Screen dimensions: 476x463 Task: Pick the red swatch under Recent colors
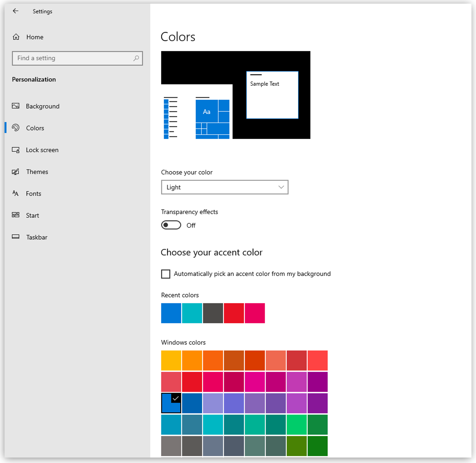(x=234, y=313)
